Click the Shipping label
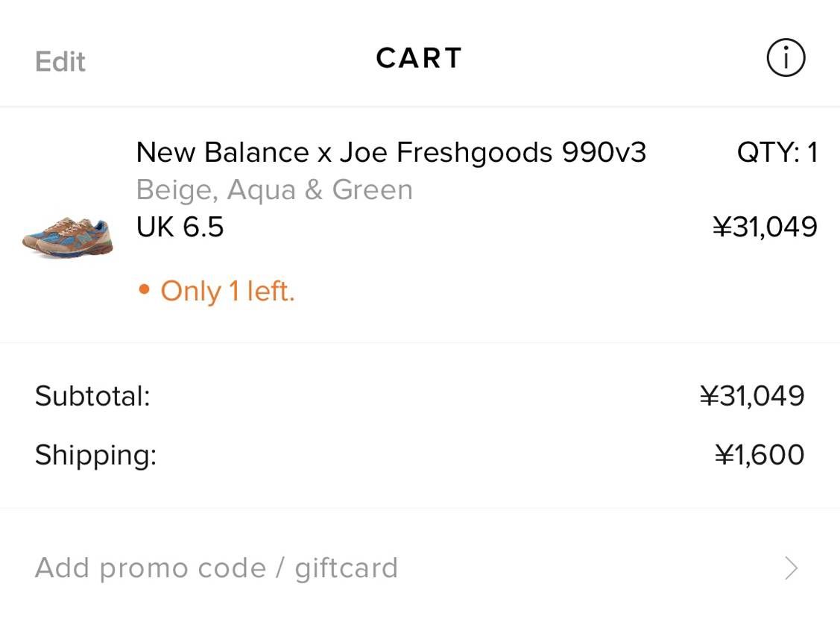 [x=95, y=456]
